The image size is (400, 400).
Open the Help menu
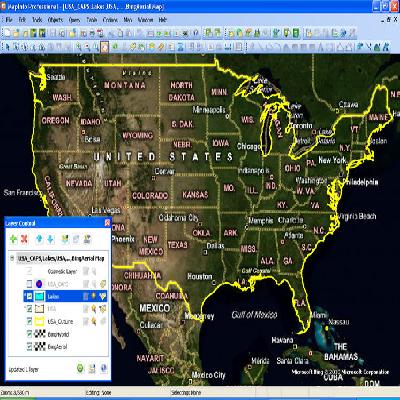coord(163,20)
